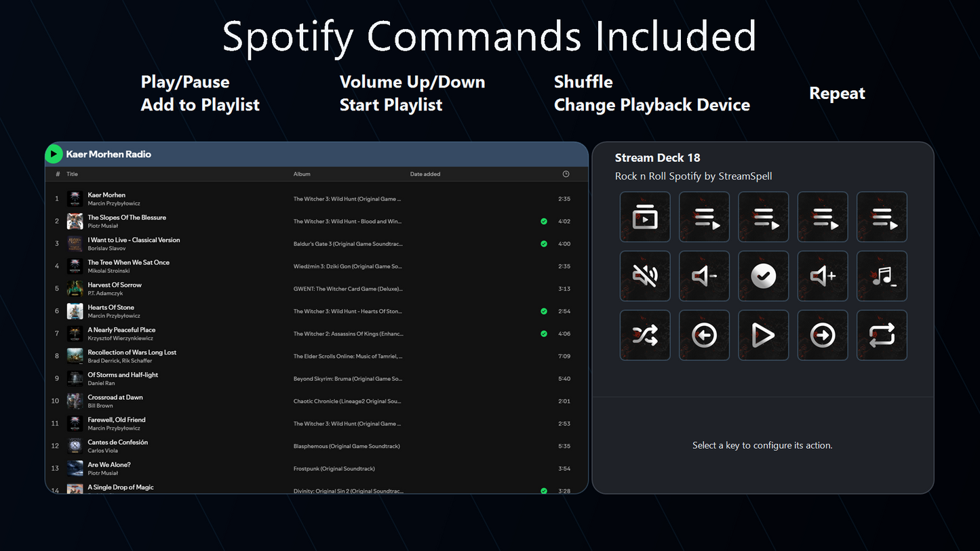Click artist Daniel Ran
The height and width of the screenshot is (551, 980).
click(101, 383)
